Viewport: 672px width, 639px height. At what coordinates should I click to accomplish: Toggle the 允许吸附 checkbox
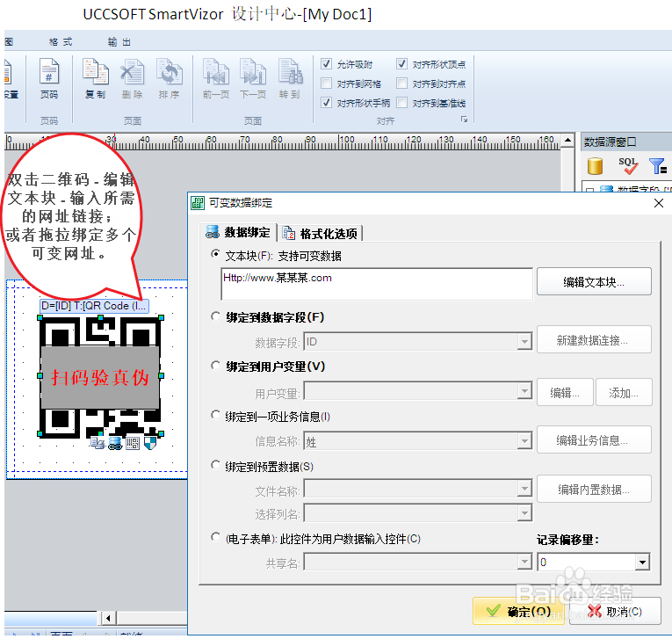point(326,64)
